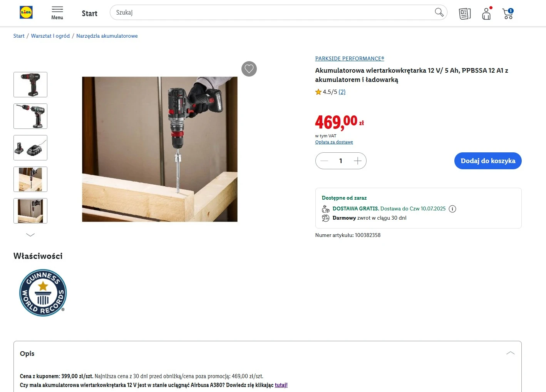Add product with Dodaj do koszyka
The width and height of the screenshot is (546, 392).
coord(488,161)
